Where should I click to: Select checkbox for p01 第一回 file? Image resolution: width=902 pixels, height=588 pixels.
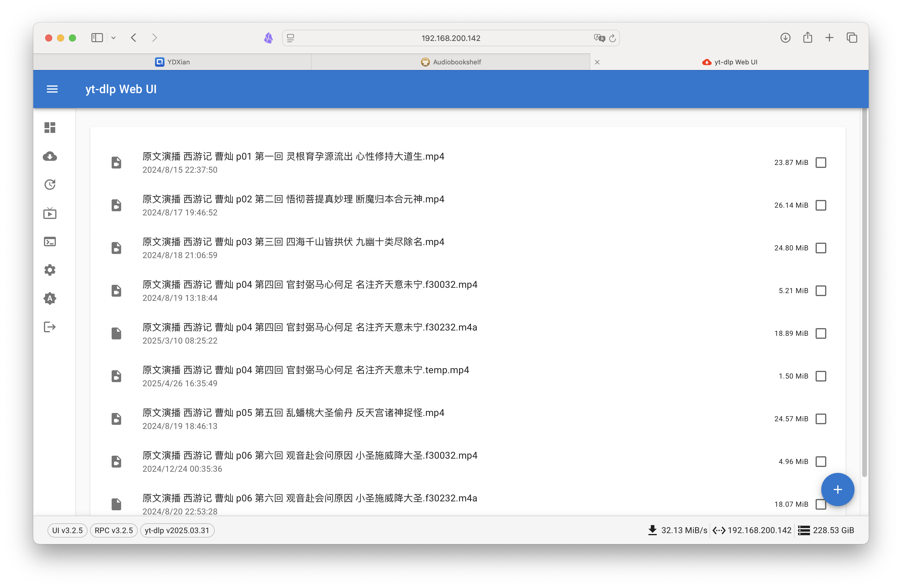pyautogui.click(x=821, y=163)
